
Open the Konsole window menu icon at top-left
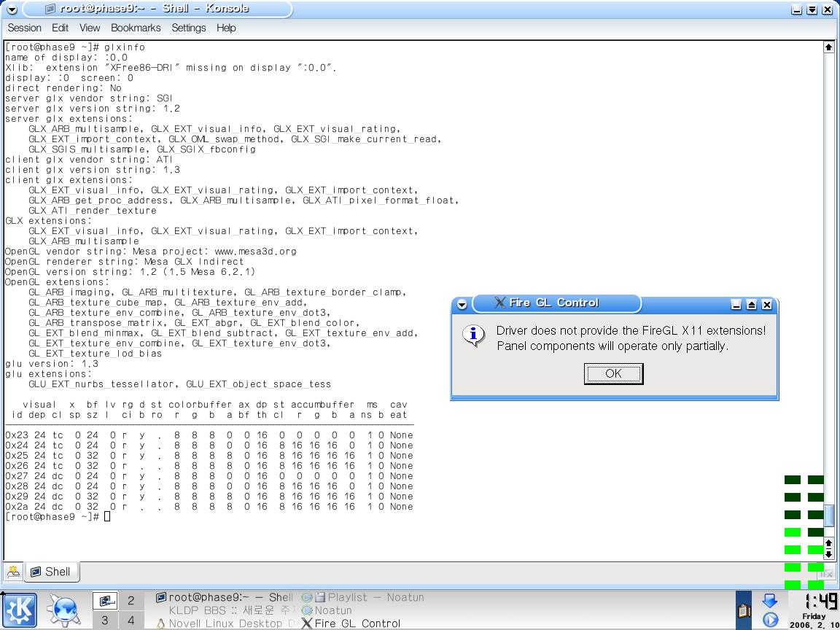click(x=12, y=9)
